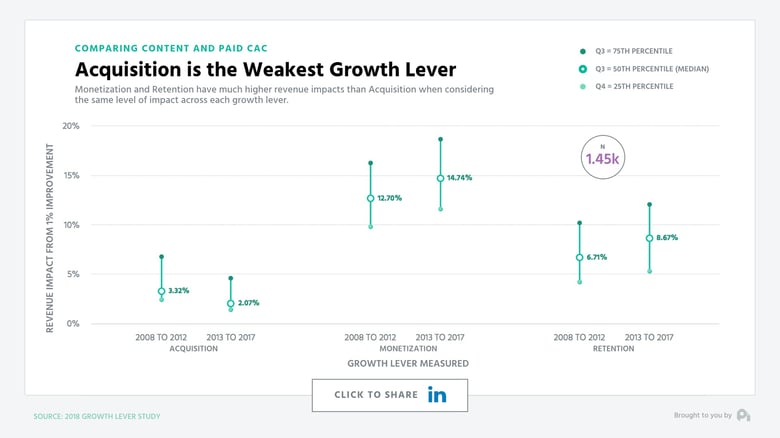Click the top dot of monetization 2013 to 2017 line
The width and height of the screenshot is (780, 438).
tap(440, 139)
